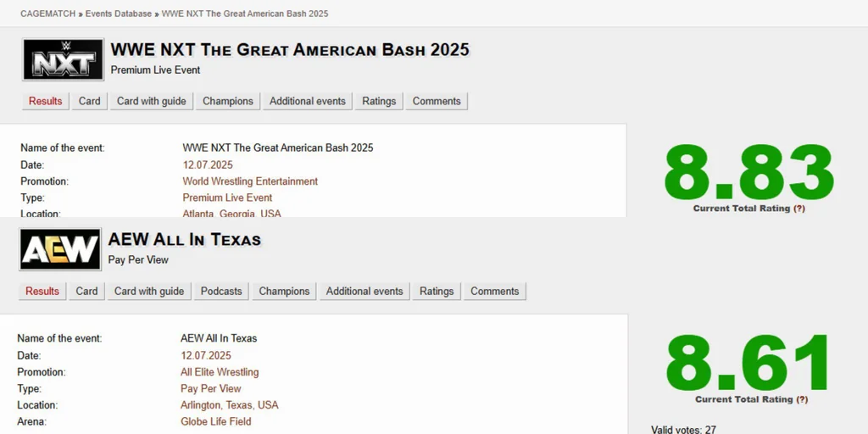
Task: Click the NXT event date 12.07.2025
Action: [x=208, y=165]
